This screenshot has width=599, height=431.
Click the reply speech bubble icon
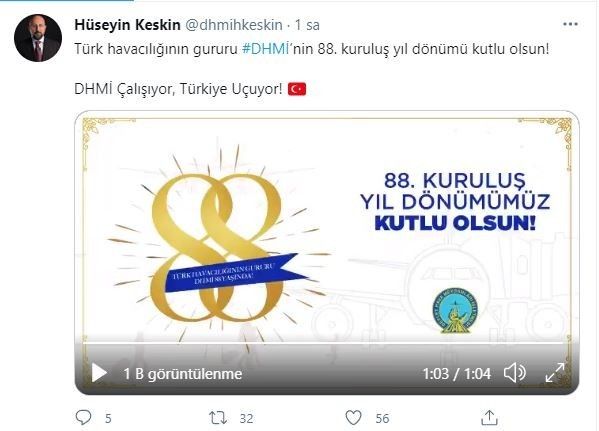(x=83, y=418)
